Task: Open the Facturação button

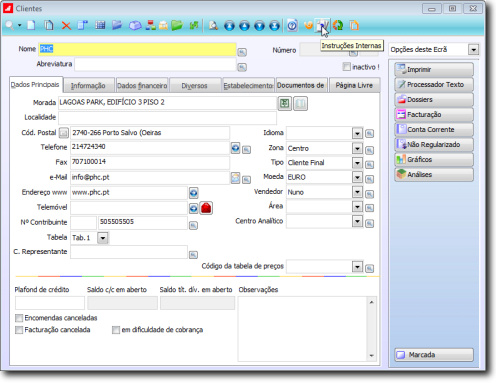Action: click(x=434, y=114)
